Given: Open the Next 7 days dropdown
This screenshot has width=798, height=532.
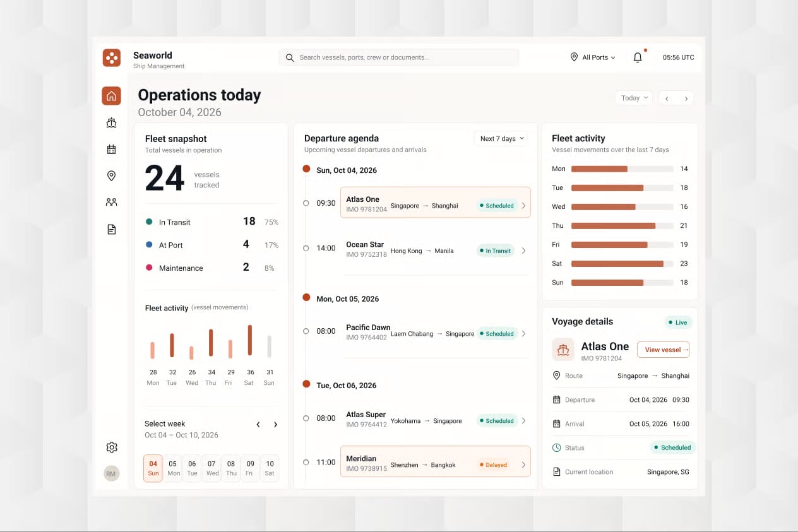Looking at the screenshot, I should click(501, 139).
